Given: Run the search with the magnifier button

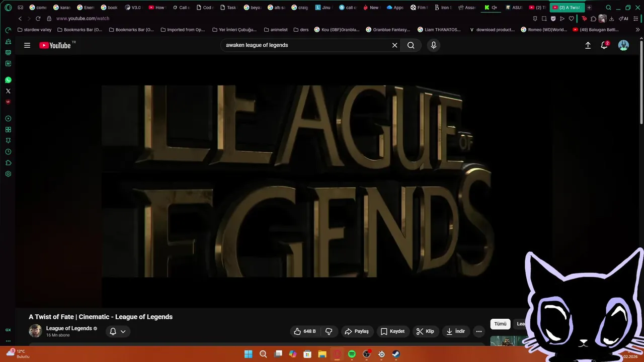Looking at the screenshot, I should click(411, 45).
